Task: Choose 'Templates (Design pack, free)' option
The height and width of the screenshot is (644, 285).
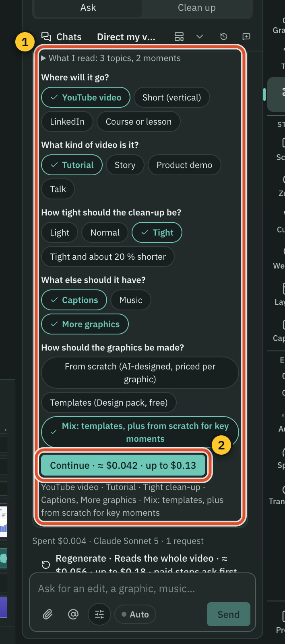Action: [x=109, y=403]
